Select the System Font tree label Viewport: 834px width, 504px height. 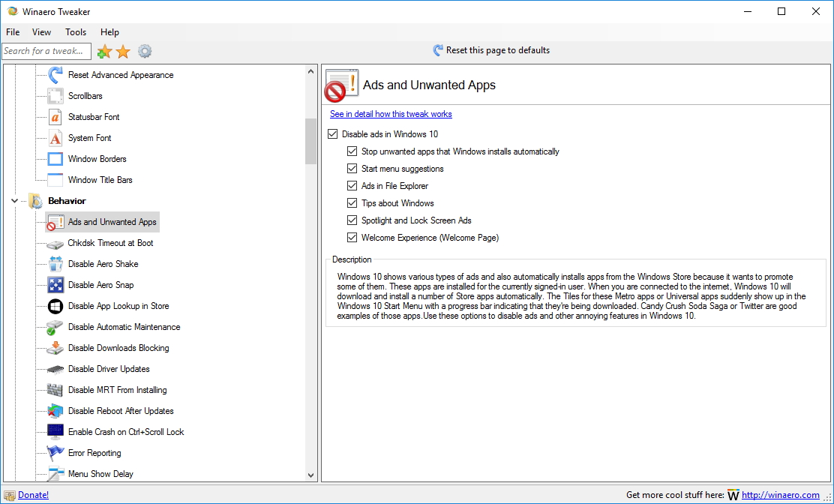point(89,138)
